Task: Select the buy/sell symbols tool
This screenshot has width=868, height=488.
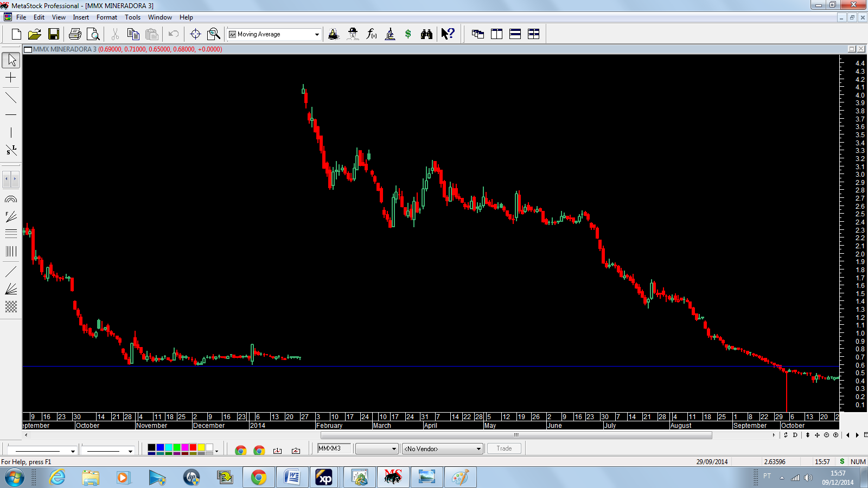Action: tap(11, 150)
